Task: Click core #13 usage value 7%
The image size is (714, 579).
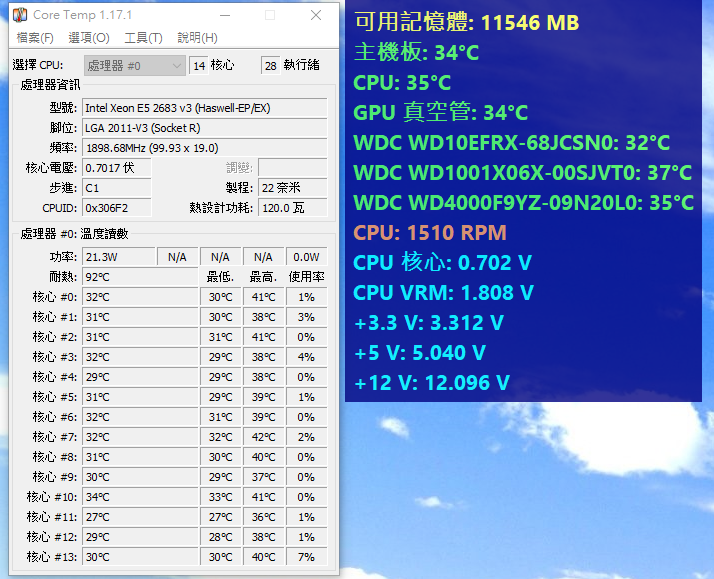Action: (306, 558)
